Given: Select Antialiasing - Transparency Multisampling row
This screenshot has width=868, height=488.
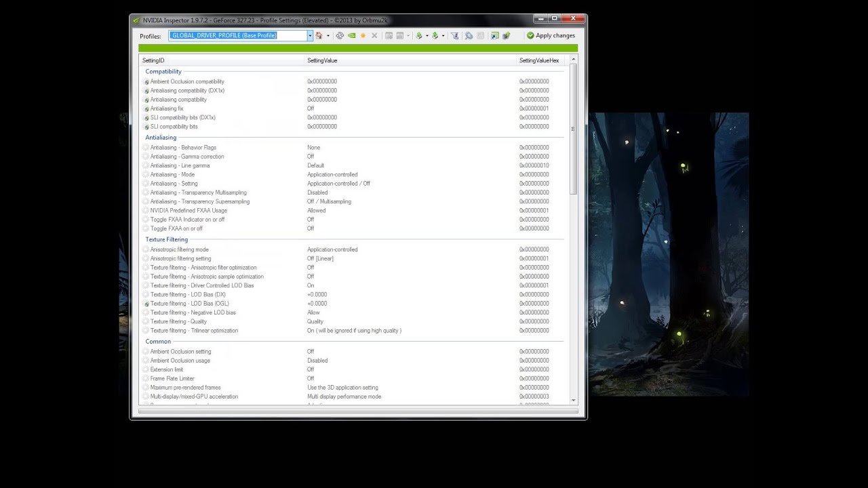Looking at the screenshot, I should tap(353, 192).
